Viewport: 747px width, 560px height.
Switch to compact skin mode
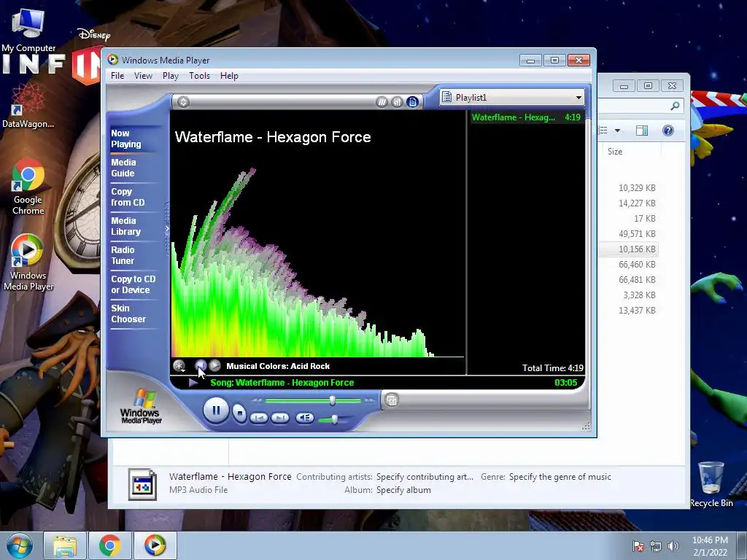(x=392, y=400)
